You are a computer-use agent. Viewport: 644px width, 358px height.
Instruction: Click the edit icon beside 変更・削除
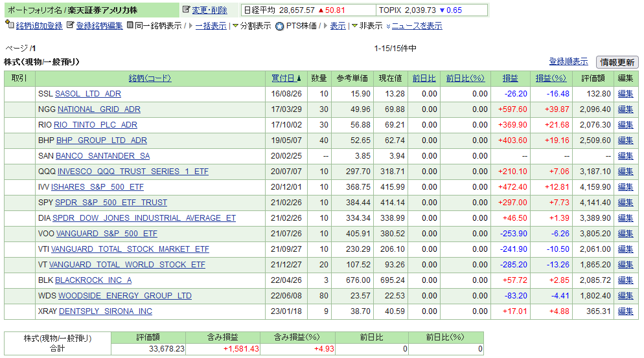[x=186, y=10]
